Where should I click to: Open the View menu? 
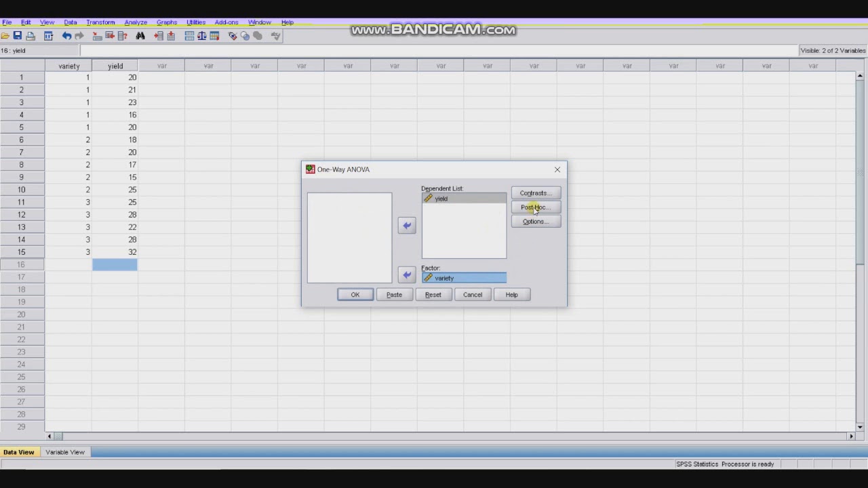pyautogui.click(x=47, y=22)
